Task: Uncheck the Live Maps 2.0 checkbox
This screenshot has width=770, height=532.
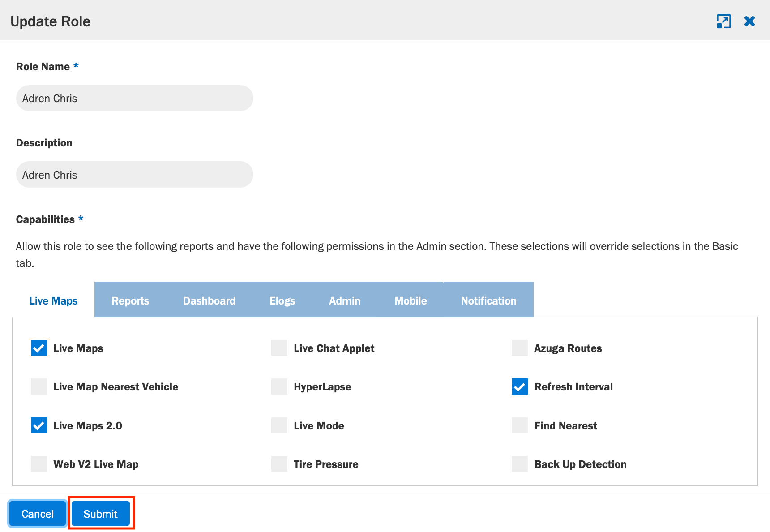Action: coord(39,425)
